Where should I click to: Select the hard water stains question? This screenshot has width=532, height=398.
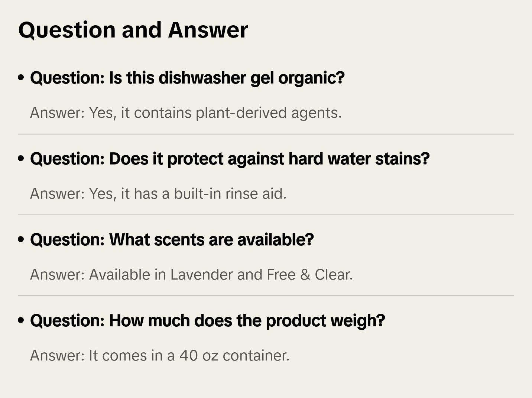230,159
